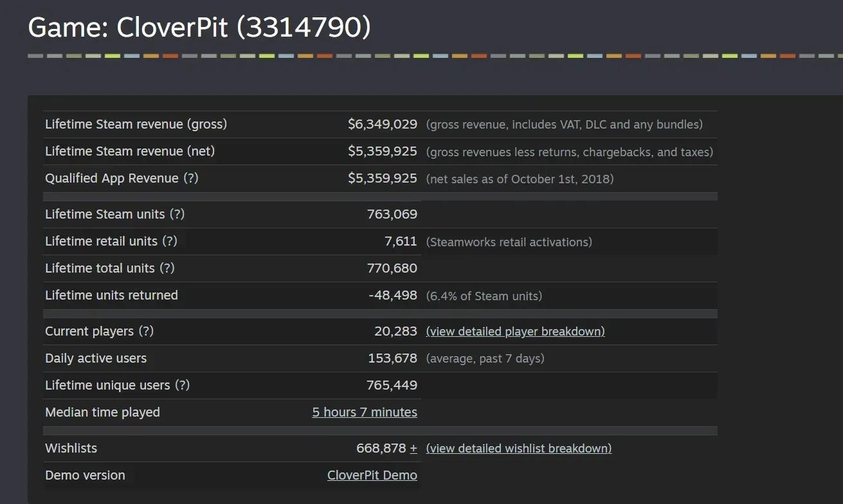Show help for Lifetime total units
The height and width of the screenshot is (504, 843).
click(x=167, y=268)
